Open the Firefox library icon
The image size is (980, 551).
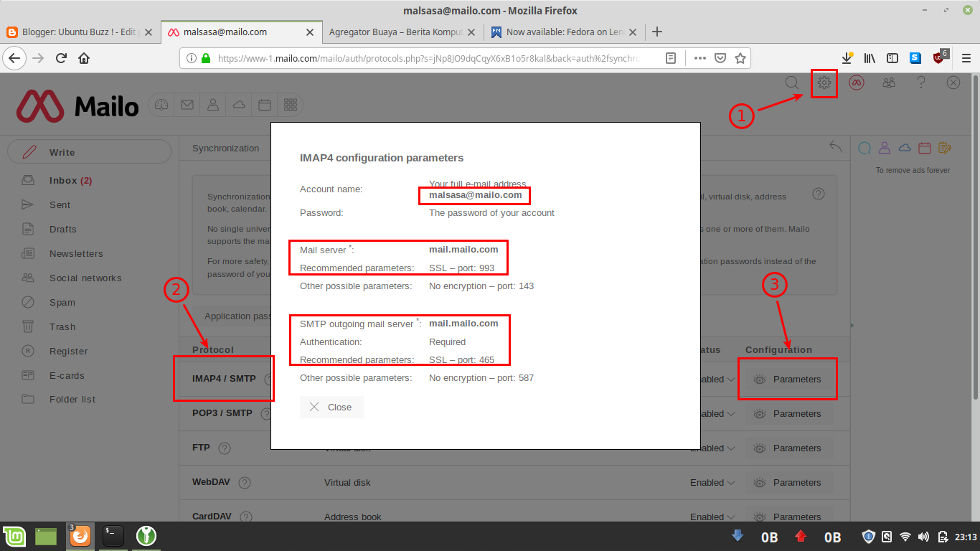click(870, 58)
